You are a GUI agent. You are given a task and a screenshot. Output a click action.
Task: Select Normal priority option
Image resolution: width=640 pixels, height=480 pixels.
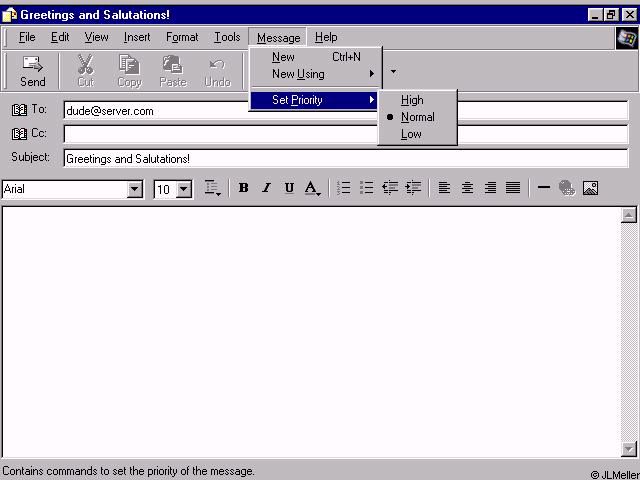tap(417, 117)
